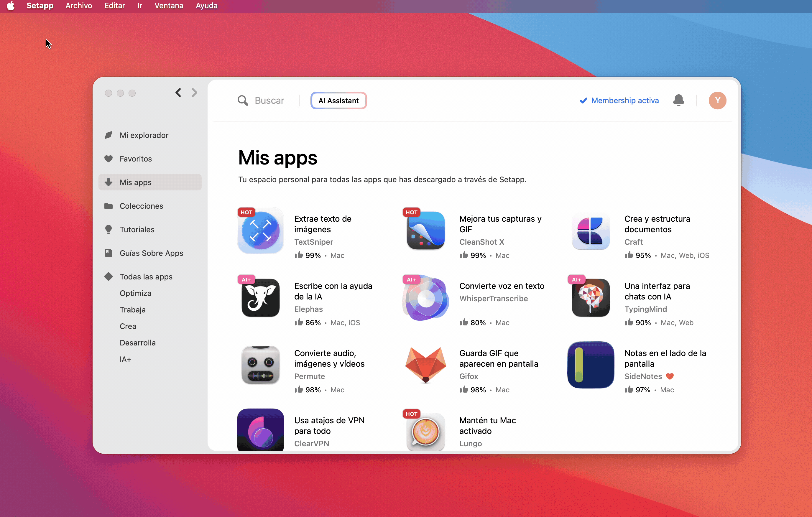Open the Optimiza category
Image resolution: width=812 pixels, height=517 pixels.
click(135, 293)
